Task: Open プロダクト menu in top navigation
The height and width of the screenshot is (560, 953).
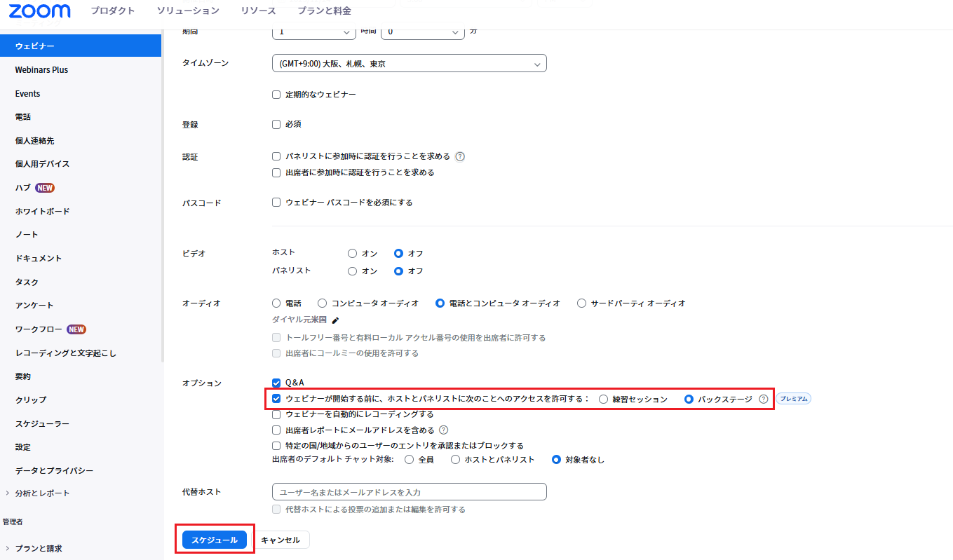Action: [113, 11]
